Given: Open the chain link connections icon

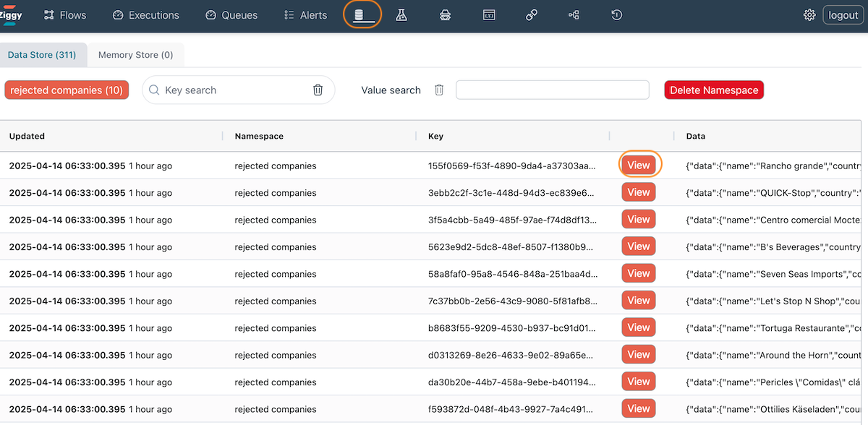Looking at the screenshot, I should pyautogui.click(x=532, y=15).
